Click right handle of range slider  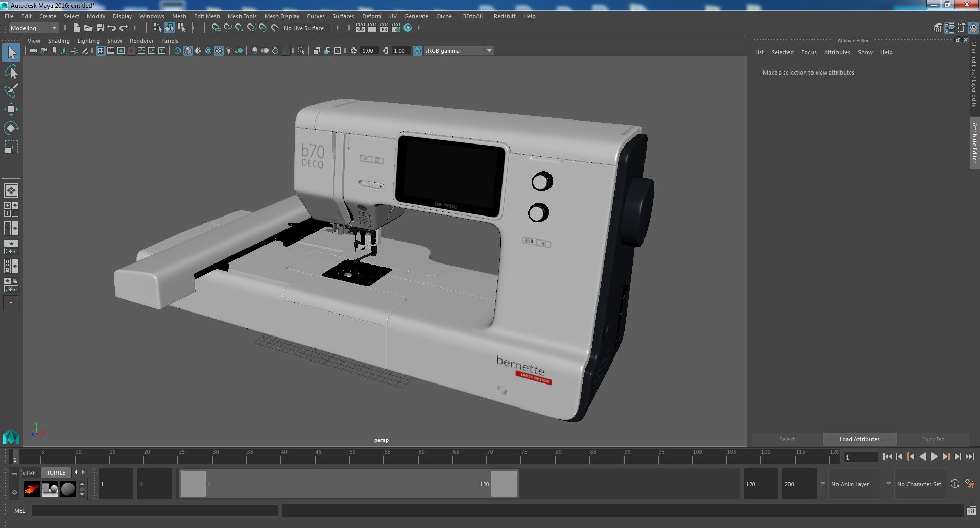(x=504, y=484)
